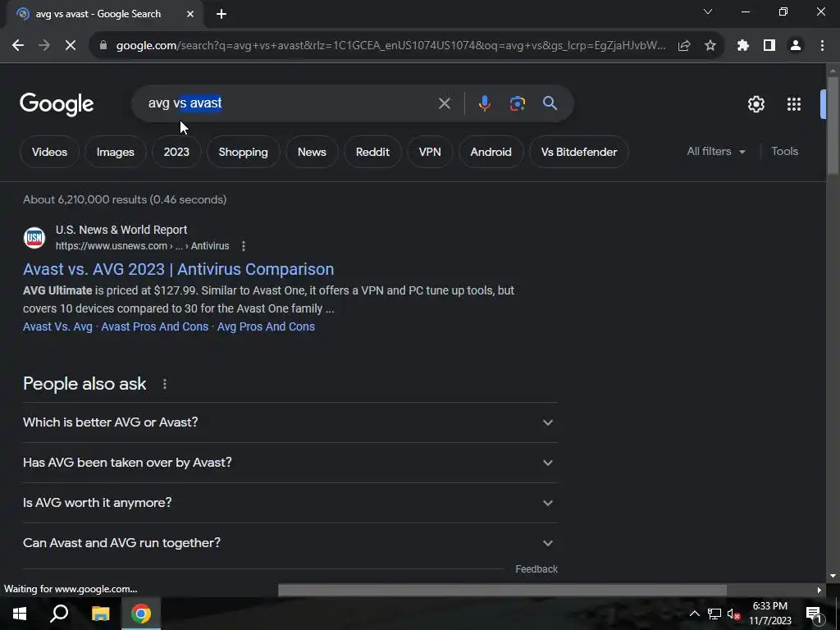
Task: Select the Reddit filter chip
Action: point(372,152)
